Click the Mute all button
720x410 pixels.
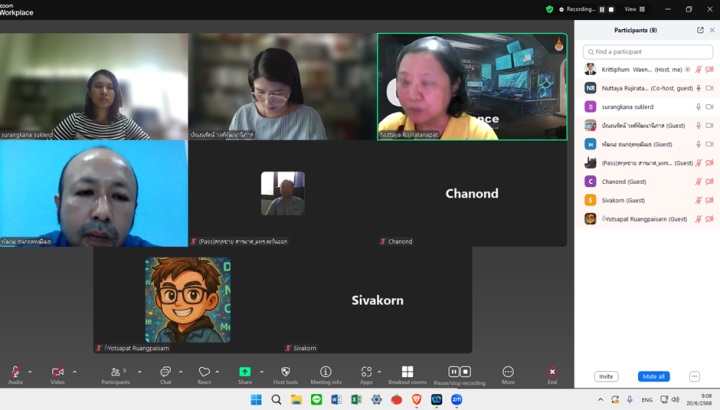pyautogui.click(x=653, y=376)
